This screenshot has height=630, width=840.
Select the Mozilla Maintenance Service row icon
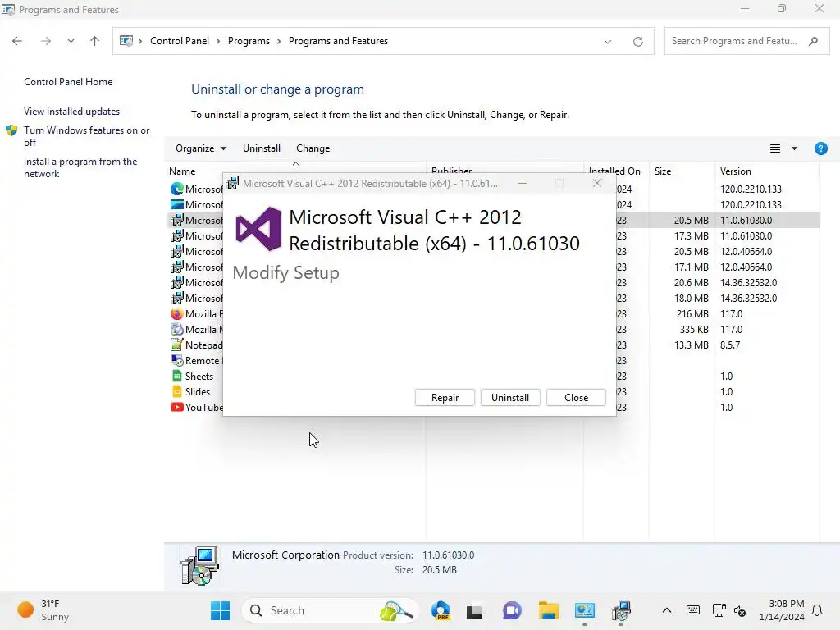[x=177, y=330]
